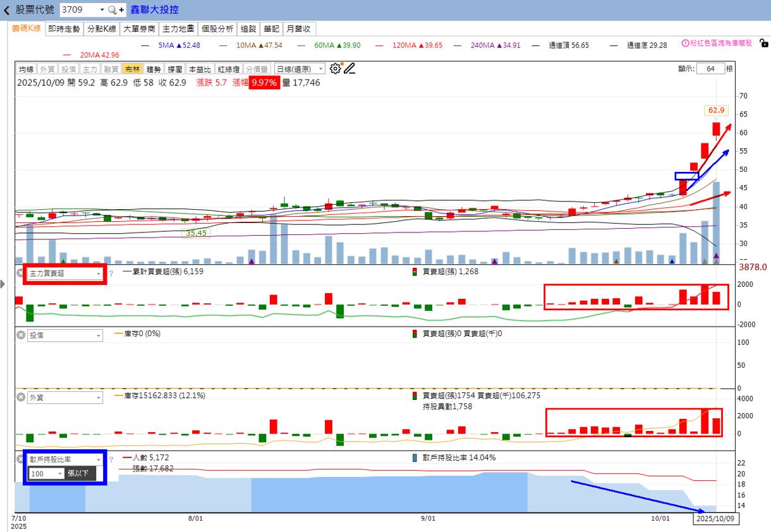Open the 主力地圖 tab

(x=177, y=28)
